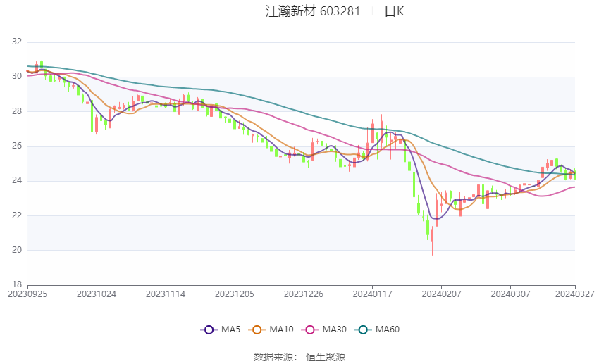The height and width of the screenshot is (364, 599).
Task: Click the 20240117 date on the x-axis
Action: [371, 294]
